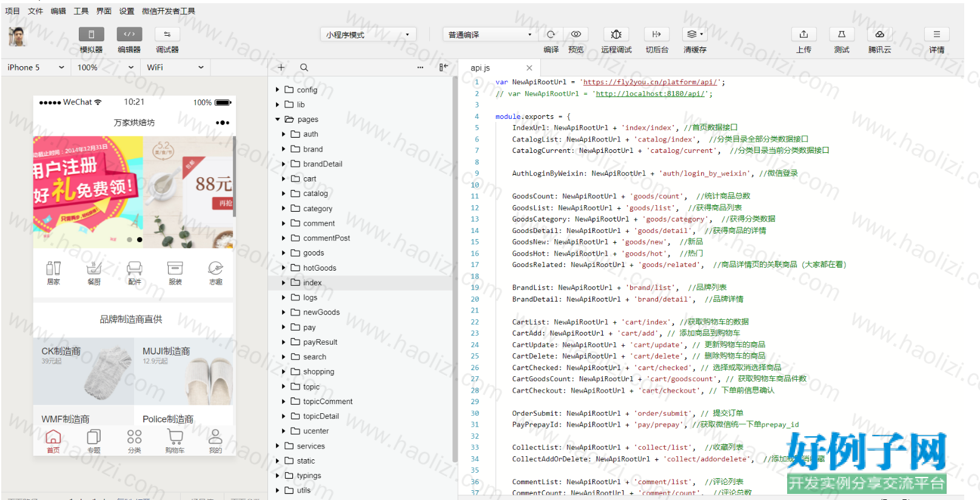980x500 pixels.
Task: Click line number 20 in gutter
Action: pos(475,299)
